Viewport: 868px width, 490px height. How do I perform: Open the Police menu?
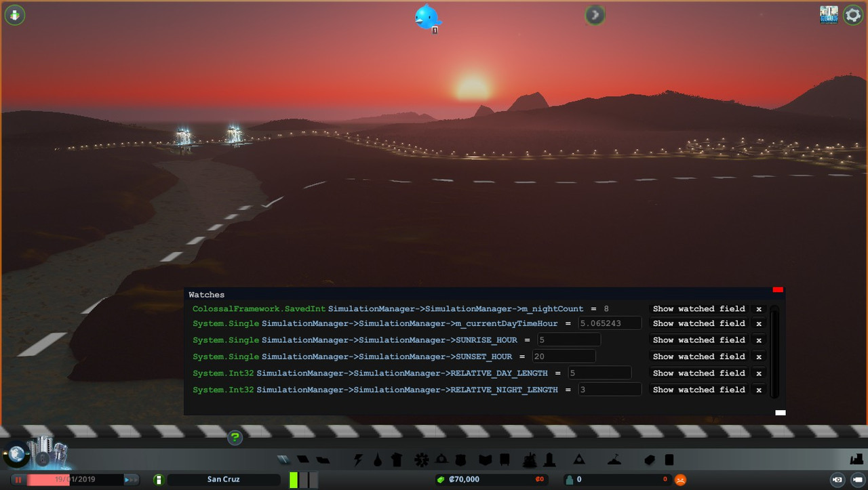pyautogui.click(x=461, y=460)
